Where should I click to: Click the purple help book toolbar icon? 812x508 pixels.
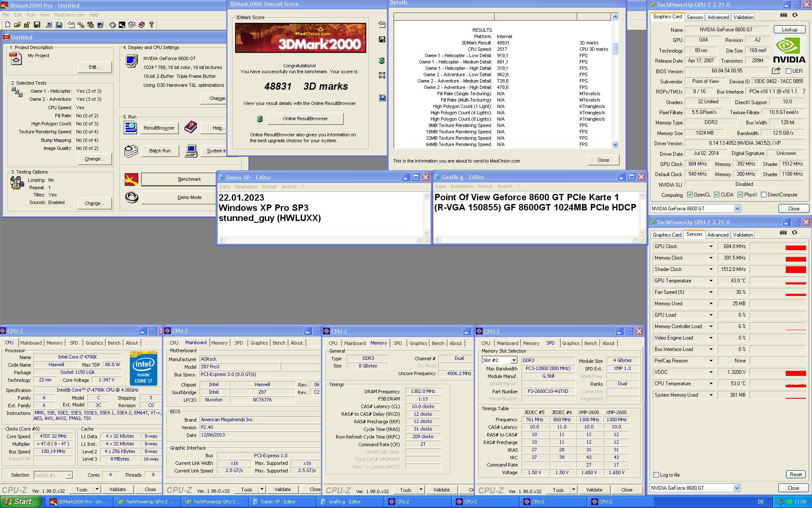[x=141, y=25]
